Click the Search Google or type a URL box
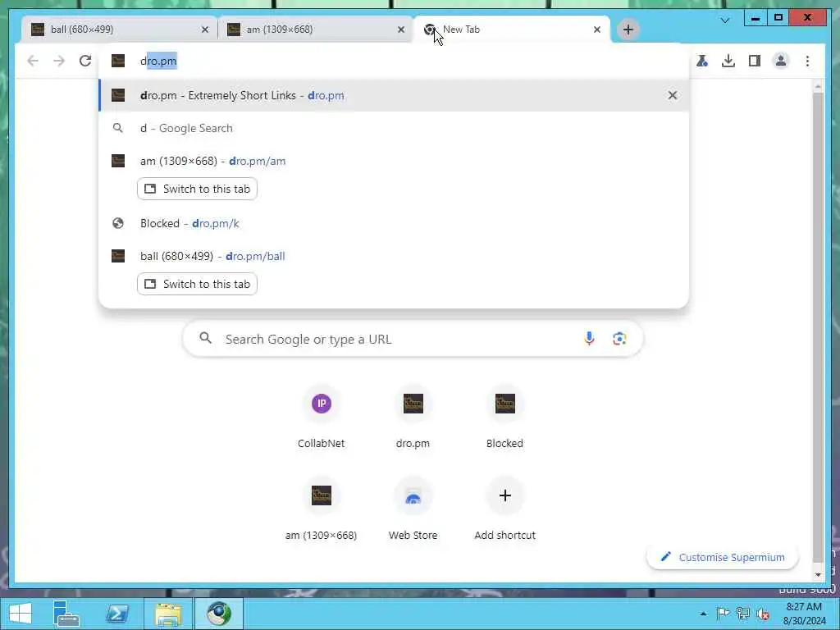Screen dimensions: 840x630 tap(413, 339)
